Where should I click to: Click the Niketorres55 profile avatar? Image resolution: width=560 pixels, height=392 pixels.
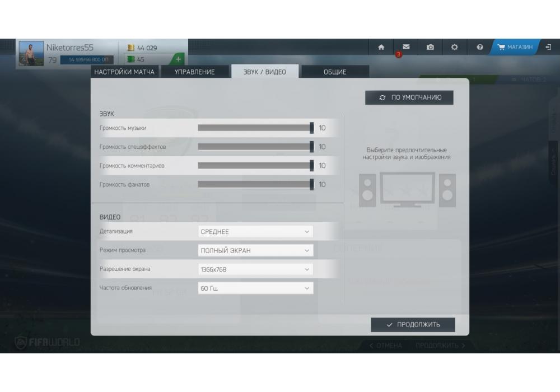31,54
